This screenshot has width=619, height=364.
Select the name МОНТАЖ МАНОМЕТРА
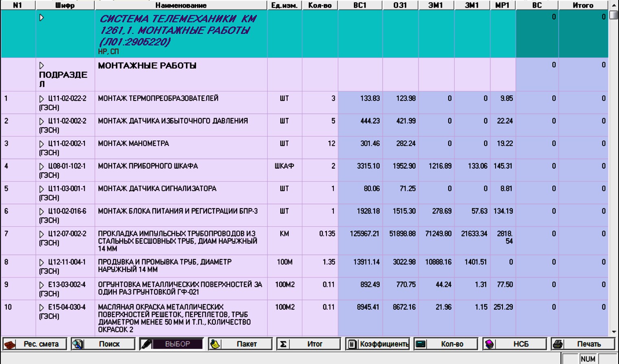pos(133,143)
